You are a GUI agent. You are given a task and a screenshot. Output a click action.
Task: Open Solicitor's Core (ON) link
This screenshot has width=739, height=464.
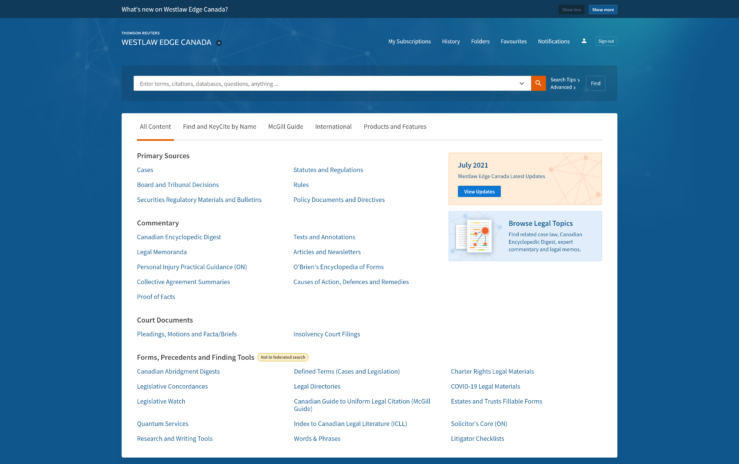[x=479, y=423]
